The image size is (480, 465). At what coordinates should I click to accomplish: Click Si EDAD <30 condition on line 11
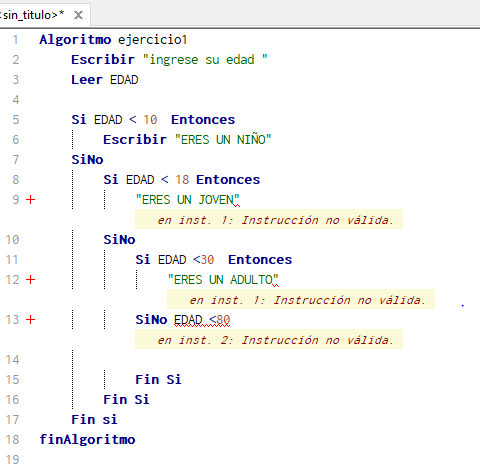175,260
